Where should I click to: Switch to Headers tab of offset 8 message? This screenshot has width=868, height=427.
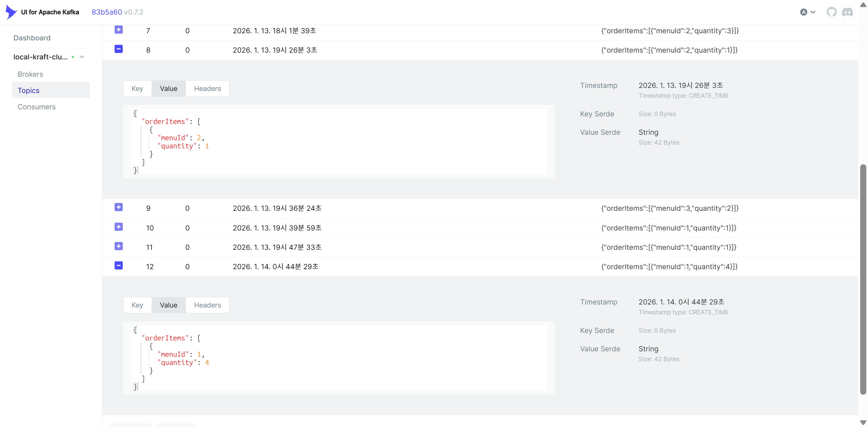click(x=207, y=89)
